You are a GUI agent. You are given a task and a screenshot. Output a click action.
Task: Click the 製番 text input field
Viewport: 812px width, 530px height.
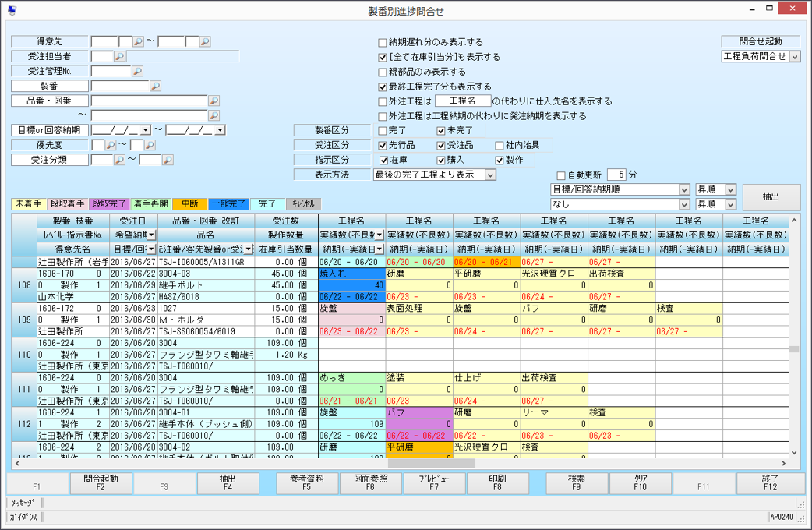pos(119,86)
